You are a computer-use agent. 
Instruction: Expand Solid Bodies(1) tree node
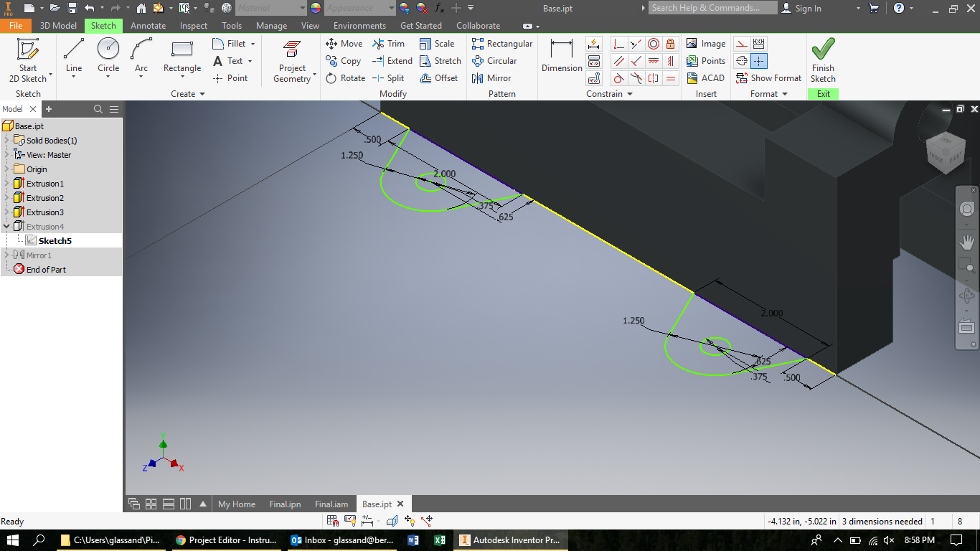[x=6, y=141]
